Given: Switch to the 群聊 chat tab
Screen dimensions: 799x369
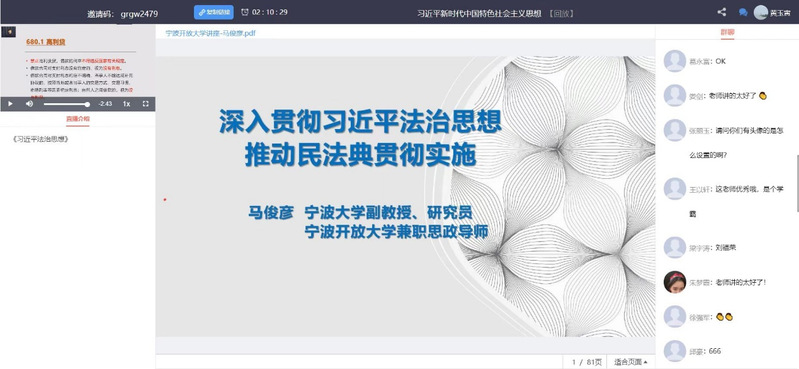Looking at the screenshot, I should 727,32.
